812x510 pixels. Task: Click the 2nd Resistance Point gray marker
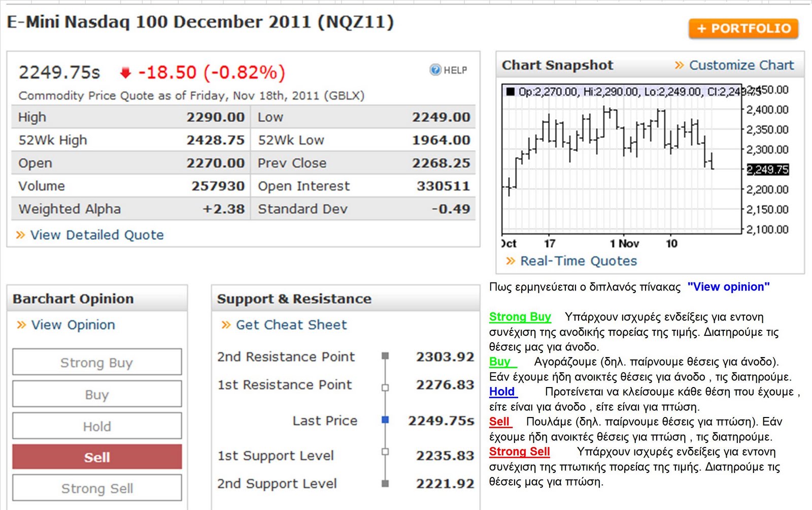[385, 356]
